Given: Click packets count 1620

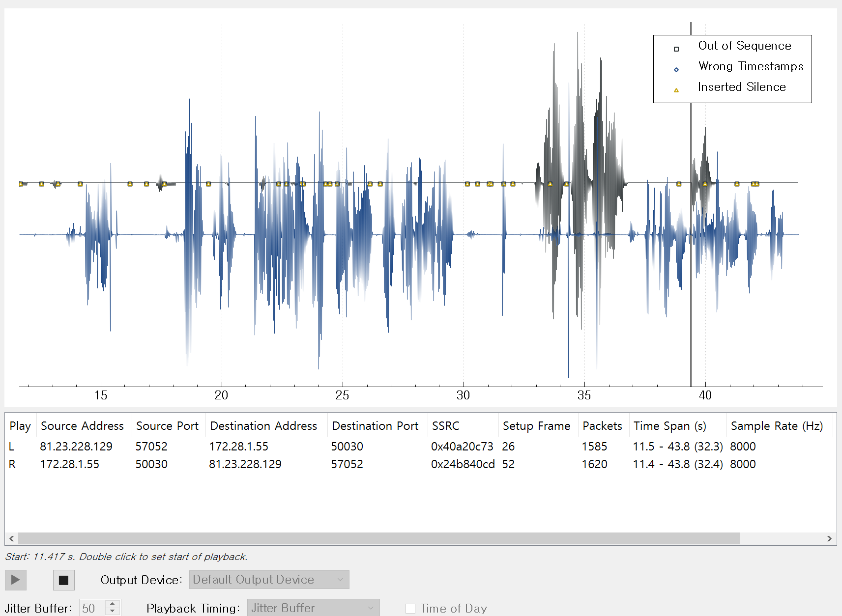Looking at the screenshot, I should 594,464.
